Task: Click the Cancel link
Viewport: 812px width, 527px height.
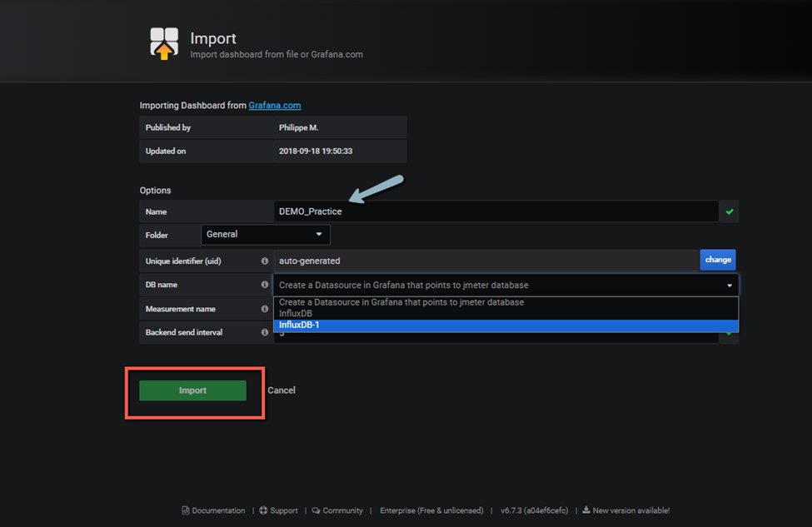Action: click(281, 390)
